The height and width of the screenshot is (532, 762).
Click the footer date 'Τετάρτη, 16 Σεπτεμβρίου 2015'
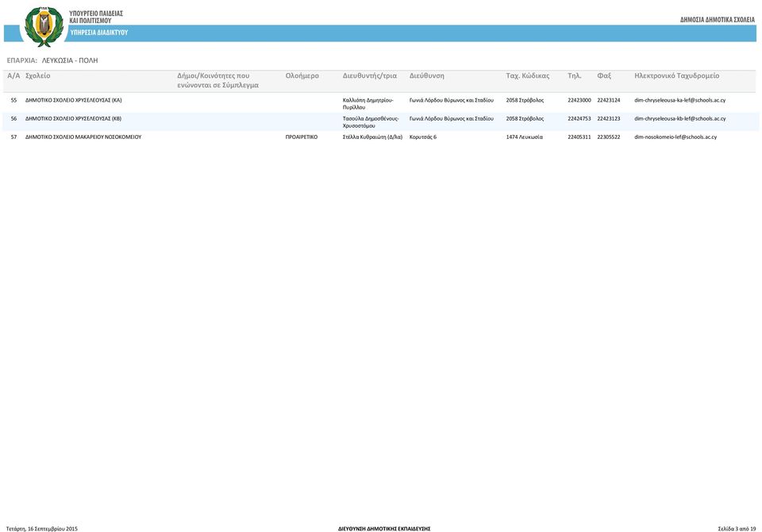point(42,529)
